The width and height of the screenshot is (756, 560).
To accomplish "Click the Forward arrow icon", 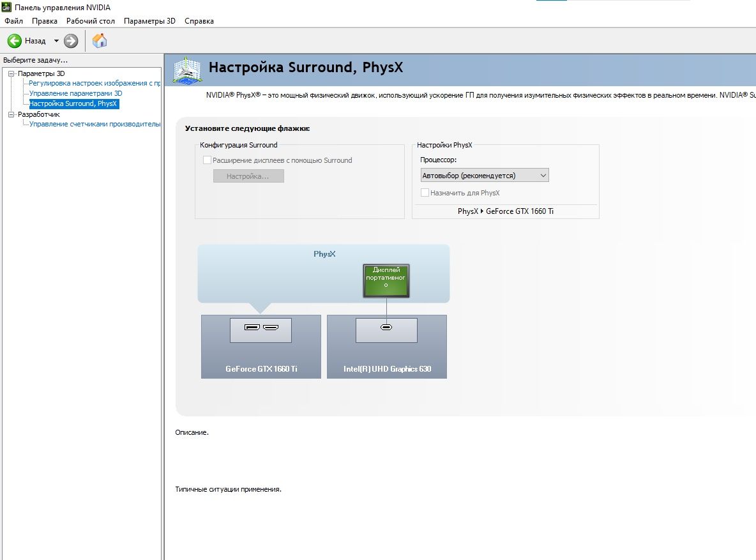I will click(71, 41).
